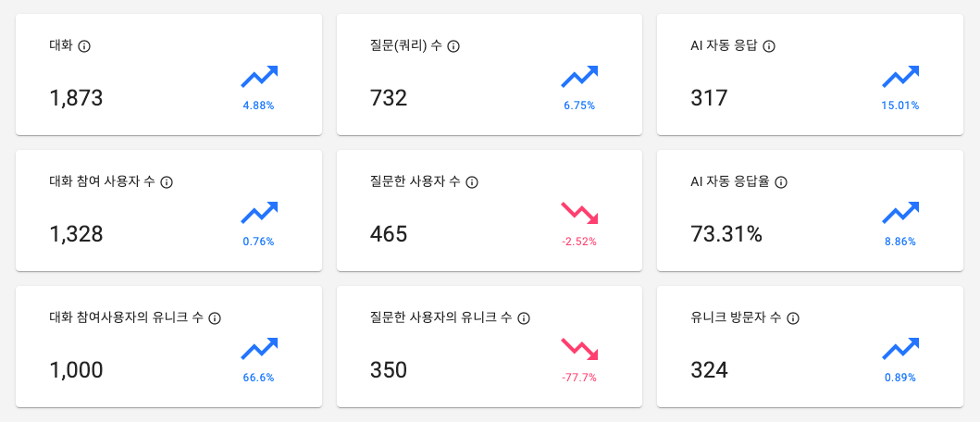980x422 pixels.
Task: Open the 유니크 방문자 수 card showing 324
Action: 810,346
